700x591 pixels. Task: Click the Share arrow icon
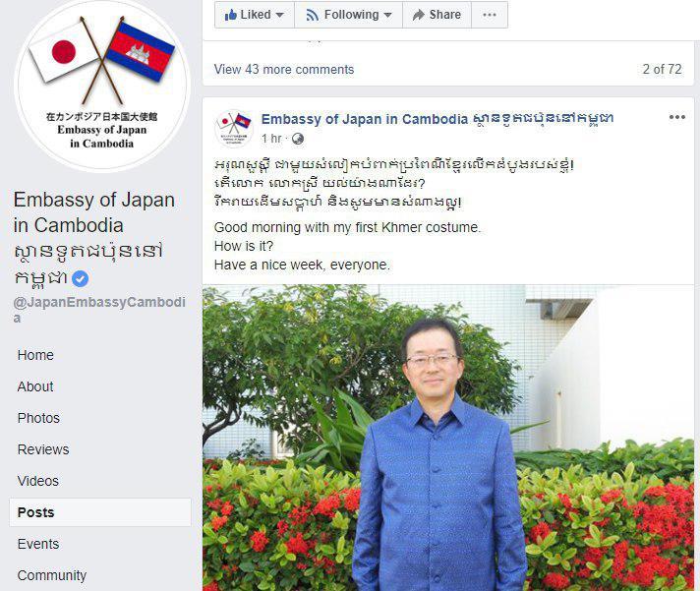(x=418, y=15)
